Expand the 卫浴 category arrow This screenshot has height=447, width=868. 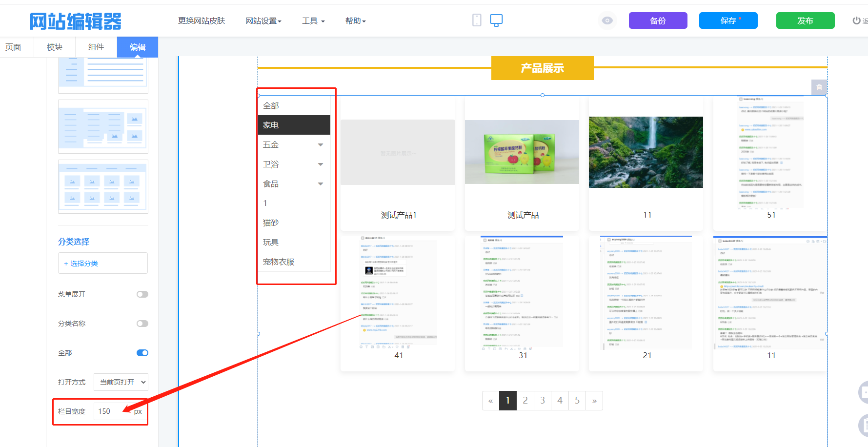(321, 164)
